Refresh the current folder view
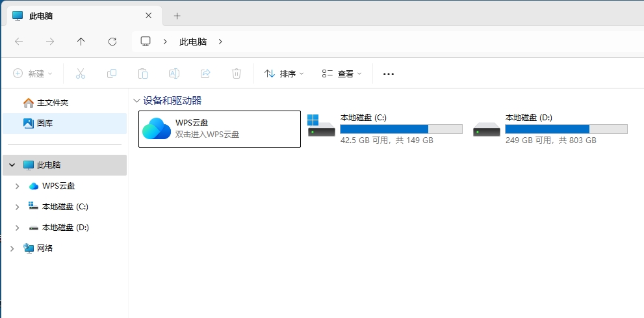 [112, 42]
